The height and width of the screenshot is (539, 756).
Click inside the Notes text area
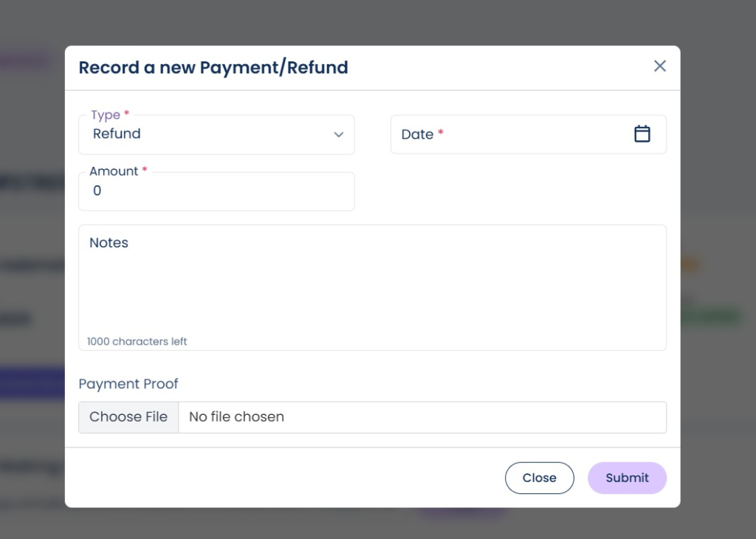coord(372,288)
